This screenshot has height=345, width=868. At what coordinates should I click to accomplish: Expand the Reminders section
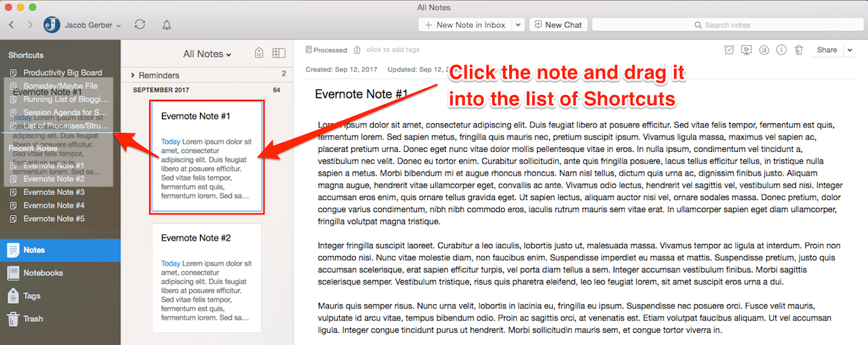(x=134, y=75)
